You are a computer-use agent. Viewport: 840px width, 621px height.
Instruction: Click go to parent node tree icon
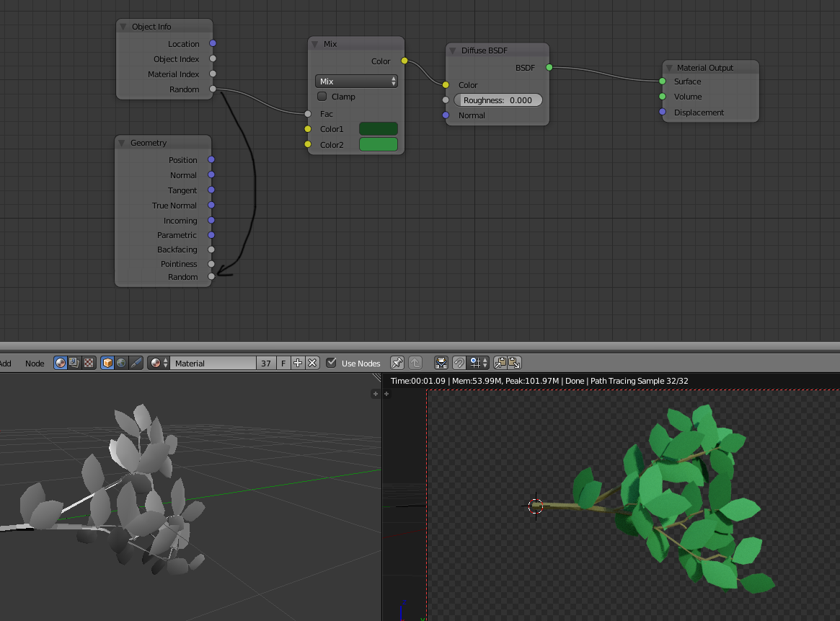(x=415, y=363)
